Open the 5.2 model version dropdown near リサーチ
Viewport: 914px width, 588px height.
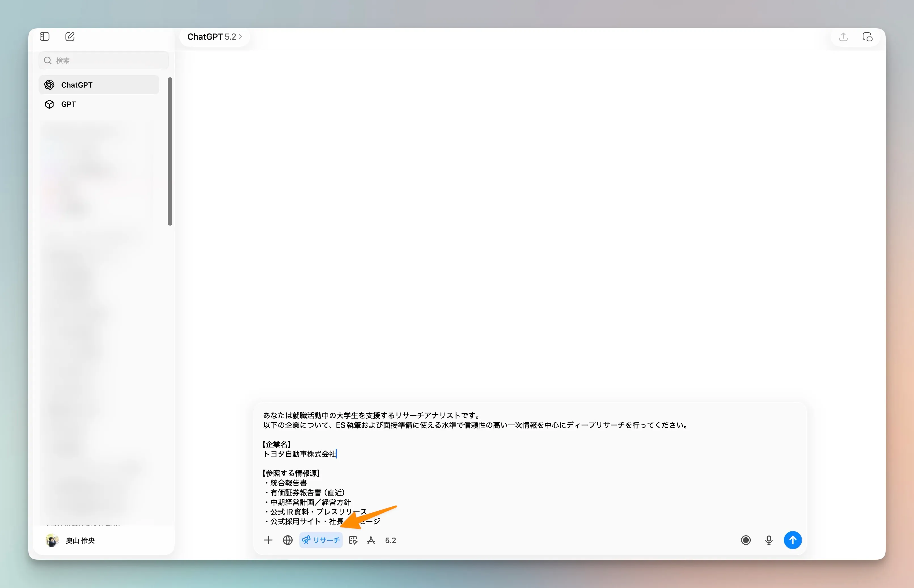point(390,540)
